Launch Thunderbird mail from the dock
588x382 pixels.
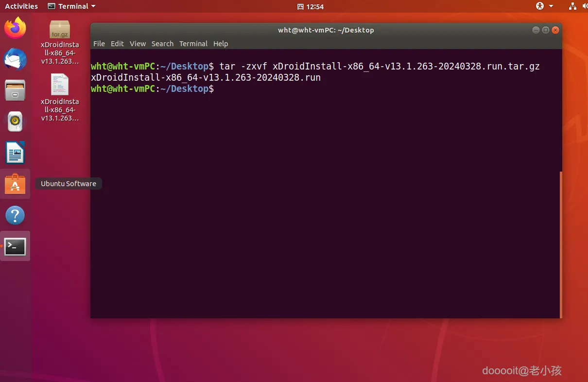(15, 59)
